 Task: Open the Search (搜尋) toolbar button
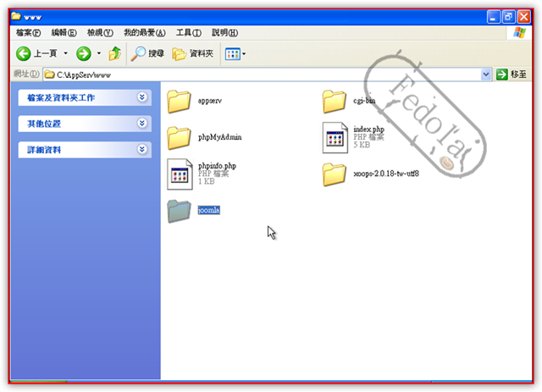click(x=147, y=53)
